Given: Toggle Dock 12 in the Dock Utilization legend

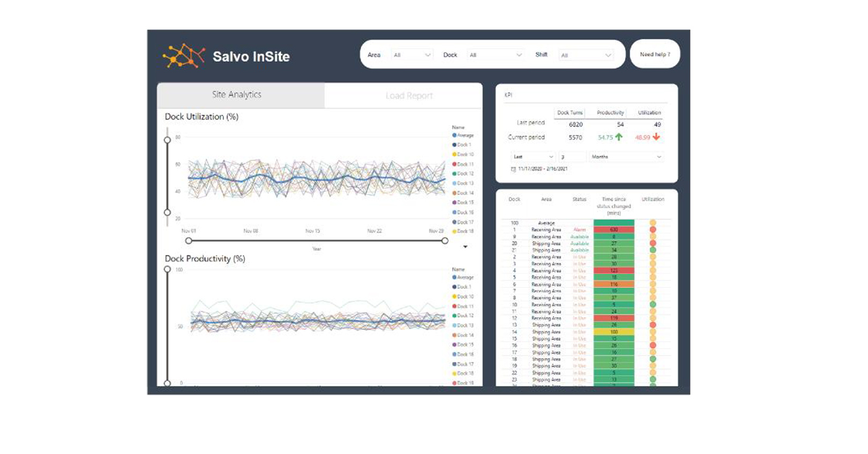Looking at the screenshot, I should 463,174.
